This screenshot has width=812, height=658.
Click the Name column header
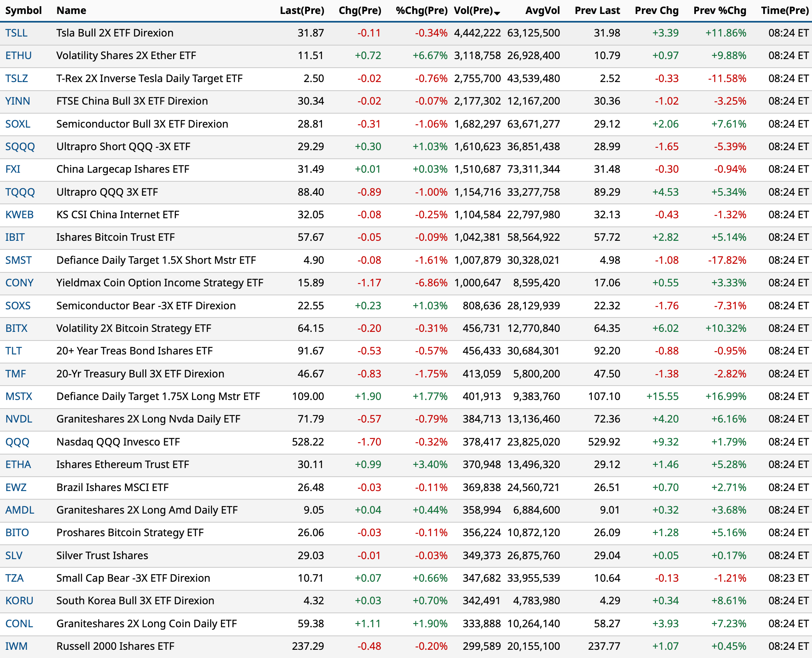[71, 11]
